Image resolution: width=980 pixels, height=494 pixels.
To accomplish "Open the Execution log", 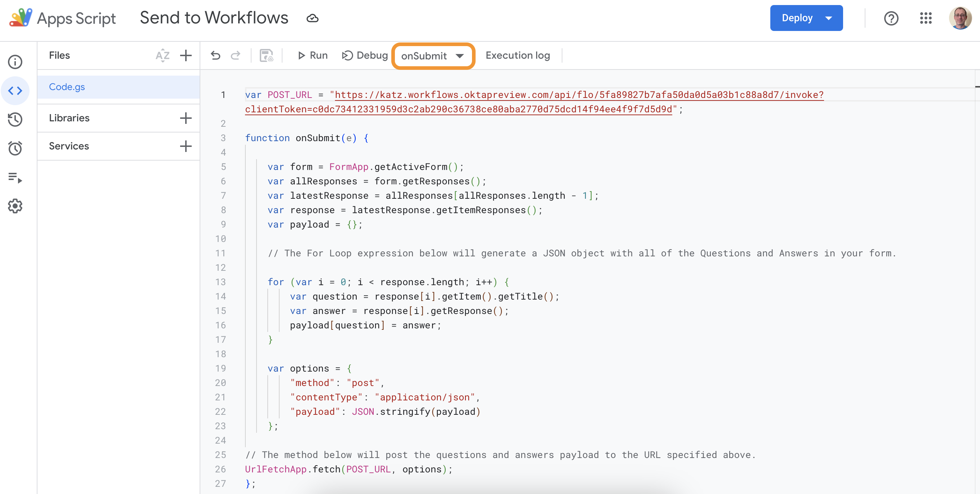I will click(x=517, y=55).
